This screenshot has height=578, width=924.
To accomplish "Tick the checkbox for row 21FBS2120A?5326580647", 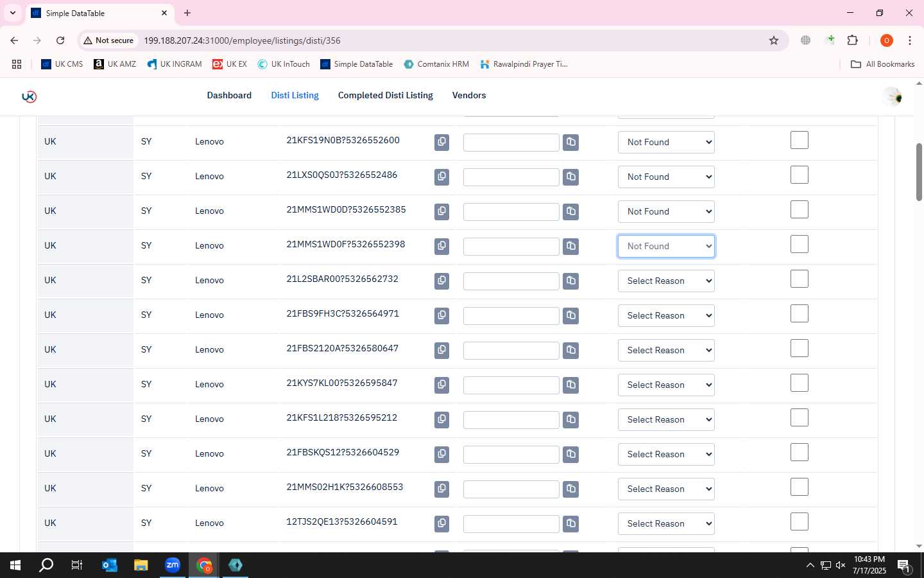I will pyautogui.click(x=800, y=348).
